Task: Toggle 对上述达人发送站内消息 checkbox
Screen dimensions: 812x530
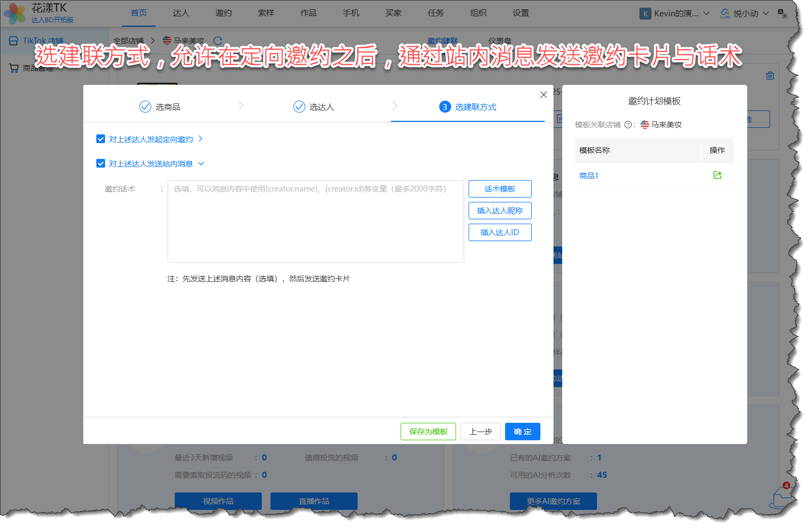Action: 101,164
